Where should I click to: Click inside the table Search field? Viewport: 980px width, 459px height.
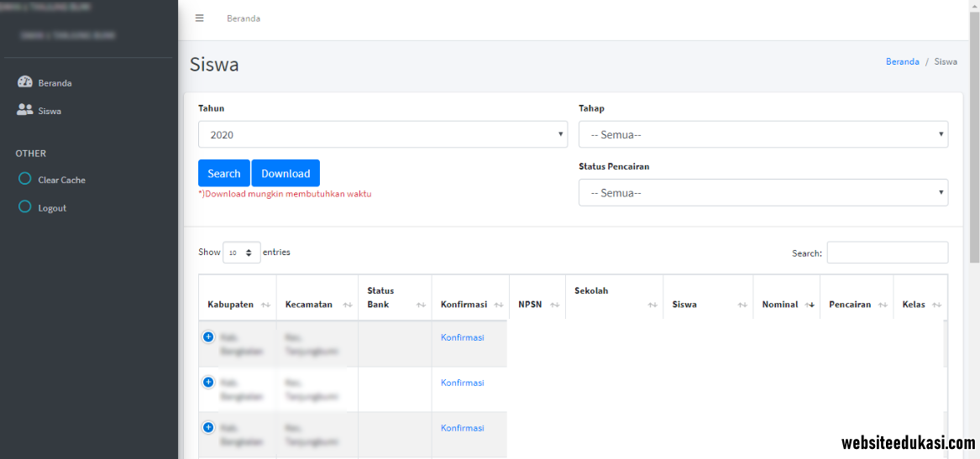[887, 253]
